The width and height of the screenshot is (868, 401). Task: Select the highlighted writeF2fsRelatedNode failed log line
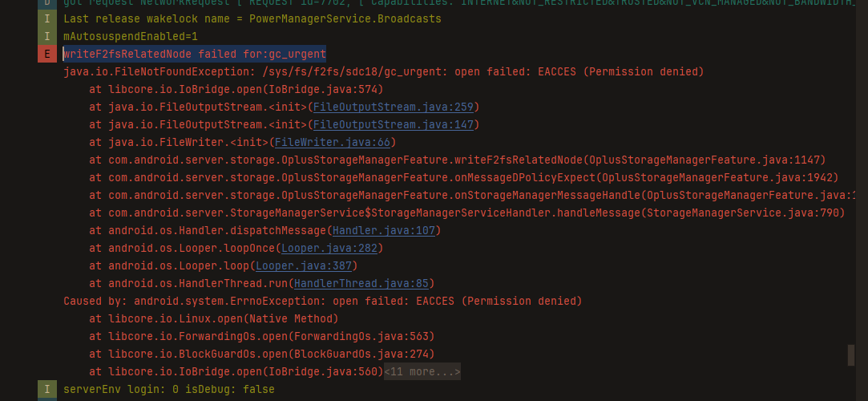point(195,55)
